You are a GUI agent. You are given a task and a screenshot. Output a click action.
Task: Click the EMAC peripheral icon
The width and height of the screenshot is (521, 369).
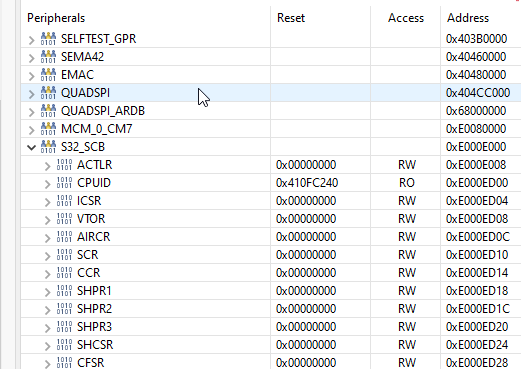[x=48, y=75]
